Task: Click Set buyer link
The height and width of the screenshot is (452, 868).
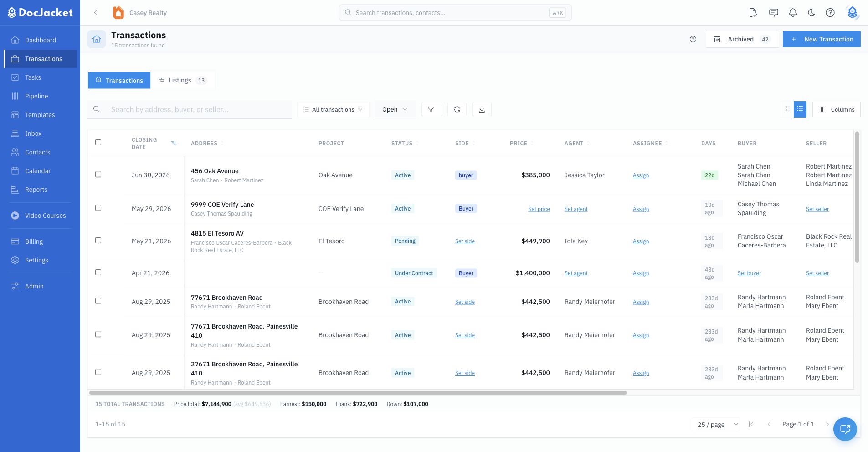Action: coord(749,273)
